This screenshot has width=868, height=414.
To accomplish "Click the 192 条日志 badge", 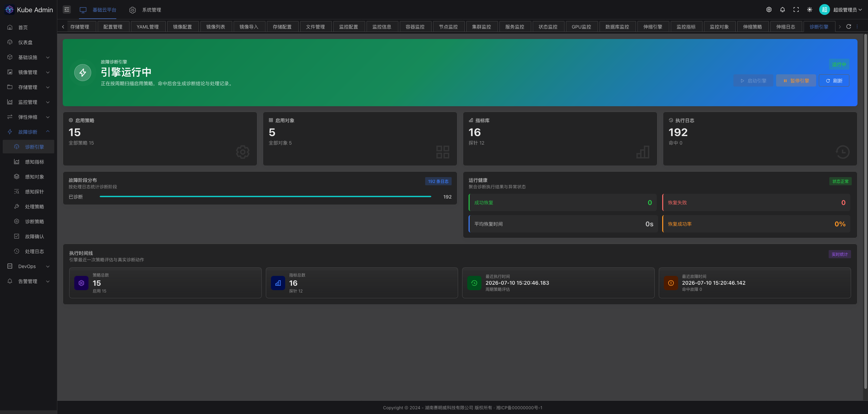I will [438, 182].
